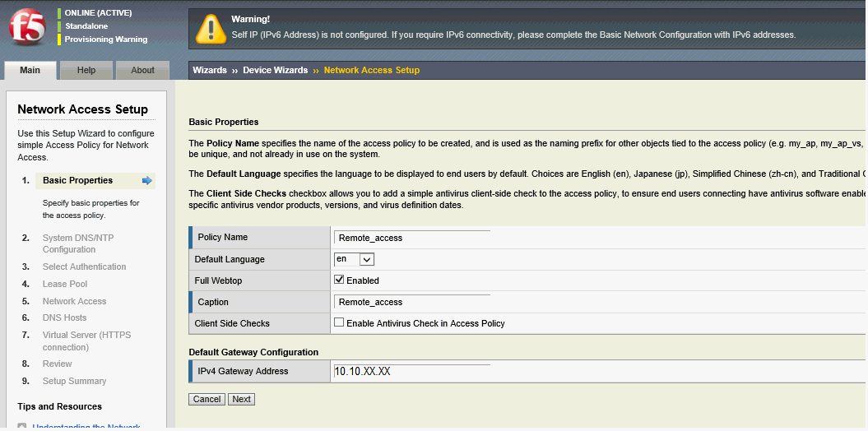Click the Next button
The width and height of the screenshot is (868, 431).
pyautogui.click(x=241, y=399)
